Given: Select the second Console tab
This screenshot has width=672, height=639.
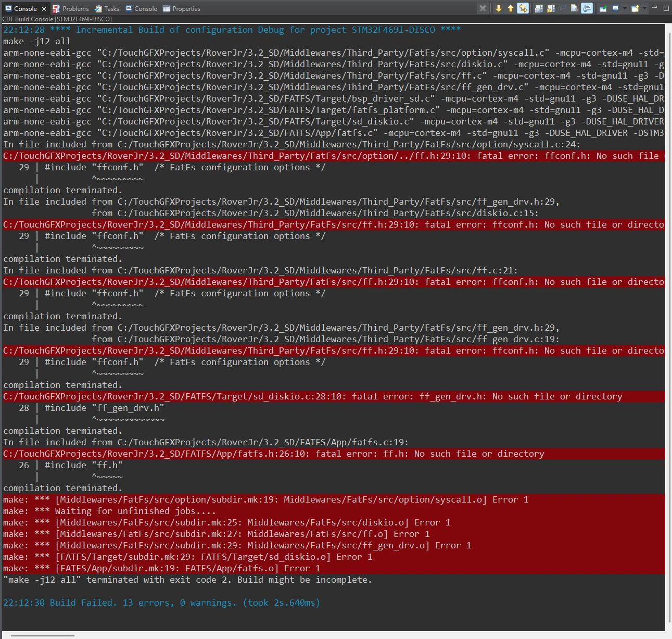Looking at the screenshot, I should (x=142, y=8).
